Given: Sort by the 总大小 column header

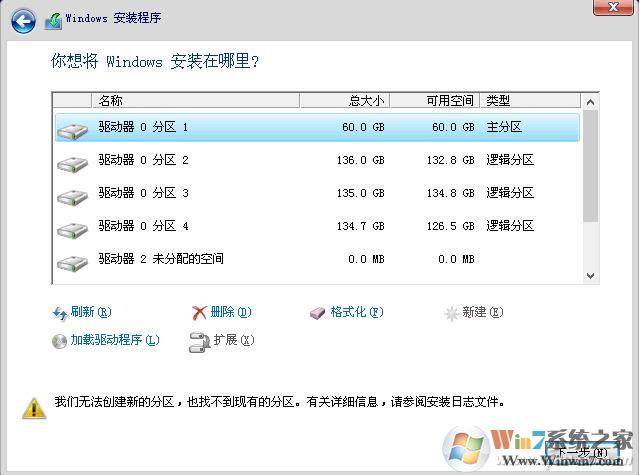Looking at the screenshot, I should (344, 100).
